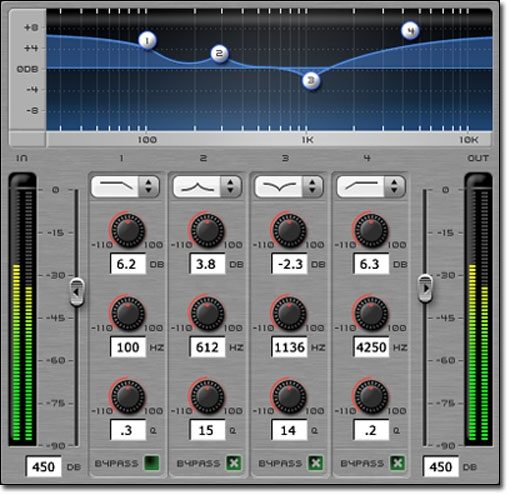This screenshot has height=495, width=510.
Task: Click band 1 Q field showing .3
Action: pyautogui.click(x=128, y=430)
